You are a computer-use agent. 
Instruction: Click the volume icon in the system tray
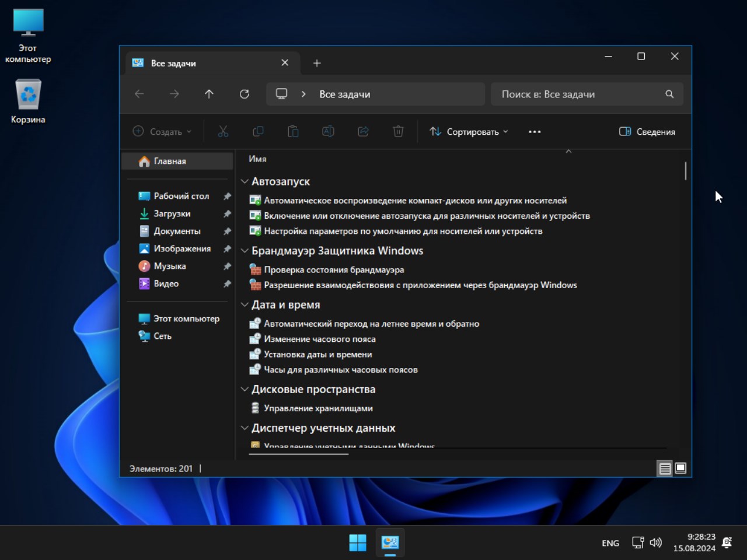(656, 542)
